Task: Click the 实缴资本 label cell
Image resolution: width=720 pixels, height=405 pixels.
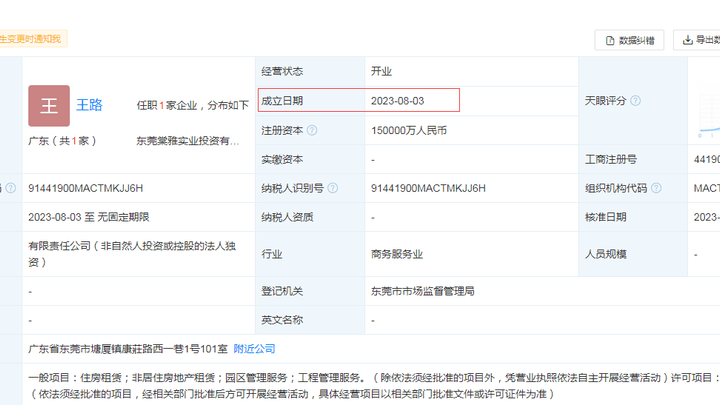Action: point(310,160)
